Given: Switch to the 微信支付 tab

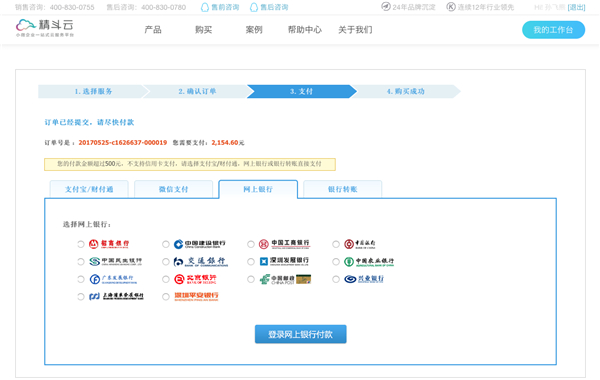Looking at the screenshot, I should point(174,189).
